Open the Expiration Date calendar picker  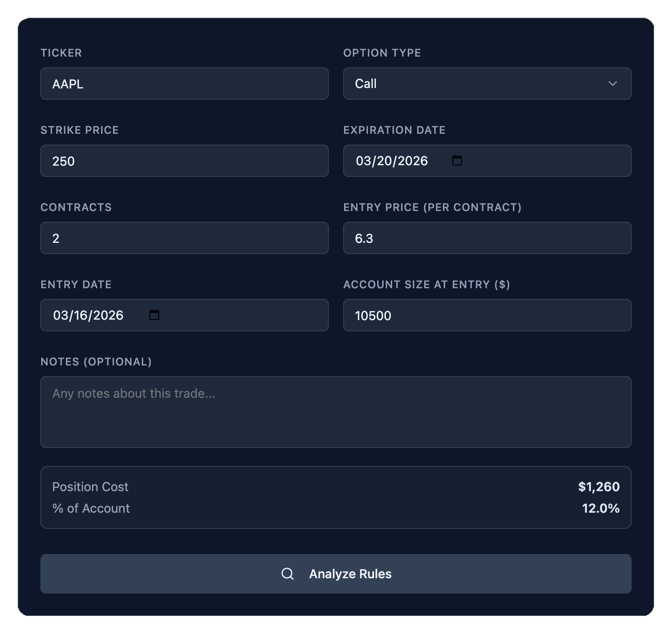[457, 161]
